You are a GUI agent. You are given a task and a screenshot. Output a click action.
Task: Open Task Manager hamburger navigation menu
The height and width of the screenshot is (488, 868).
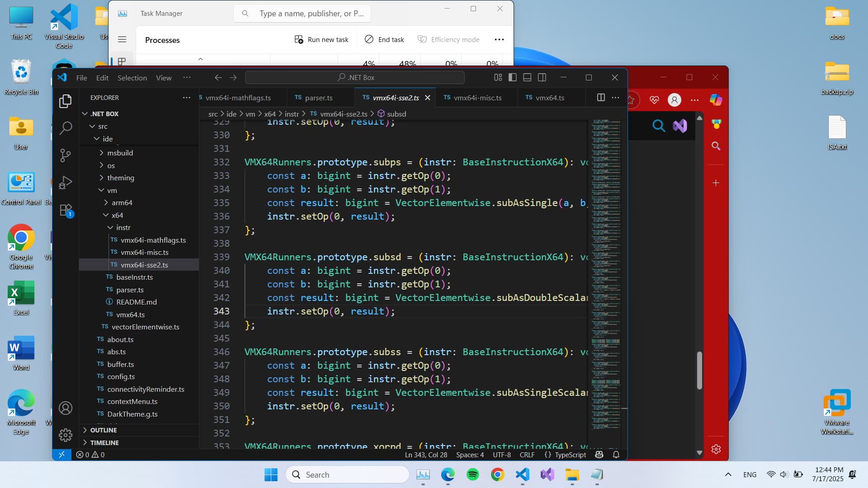click(122, 39)
